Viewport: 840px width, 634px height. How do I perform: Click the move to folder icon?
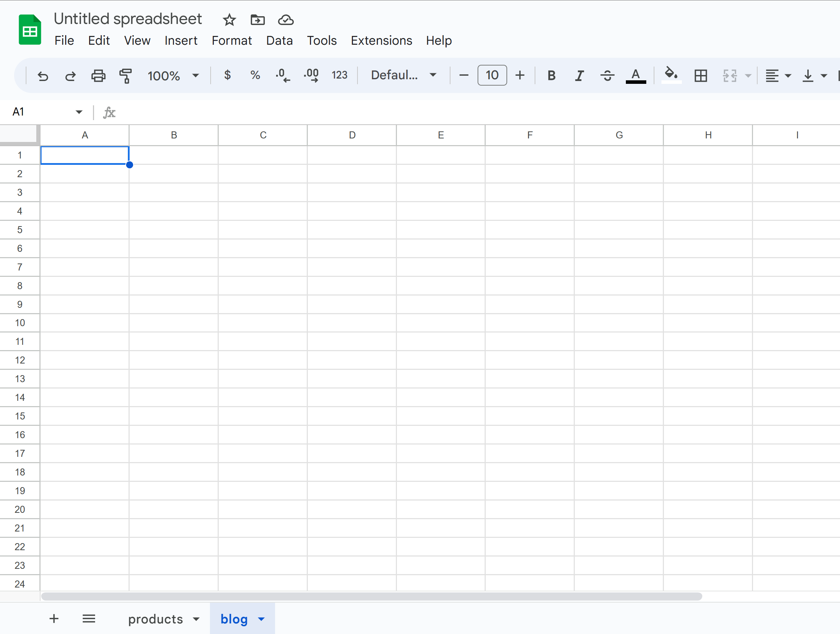[x=257, y=20]
